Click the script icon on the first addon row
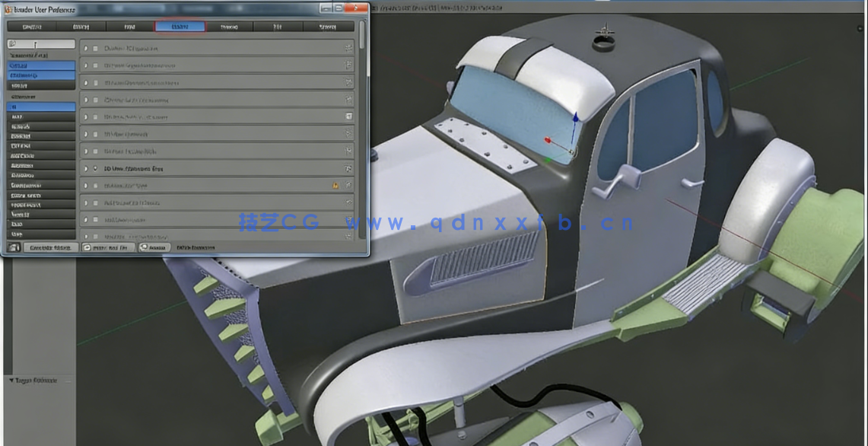This screenshot has width=868, height=446. 349,49
